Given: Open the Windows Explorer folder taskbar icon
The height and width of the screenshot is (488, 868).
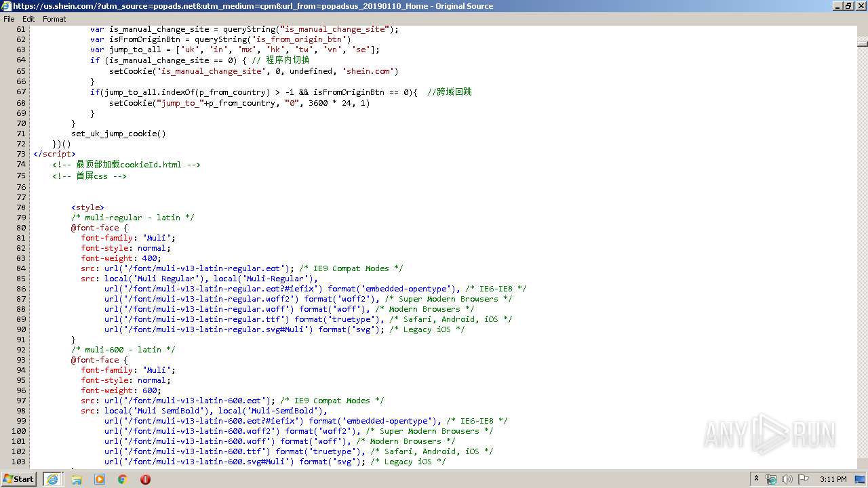Looking at the screenshot, I should (77, 479).
